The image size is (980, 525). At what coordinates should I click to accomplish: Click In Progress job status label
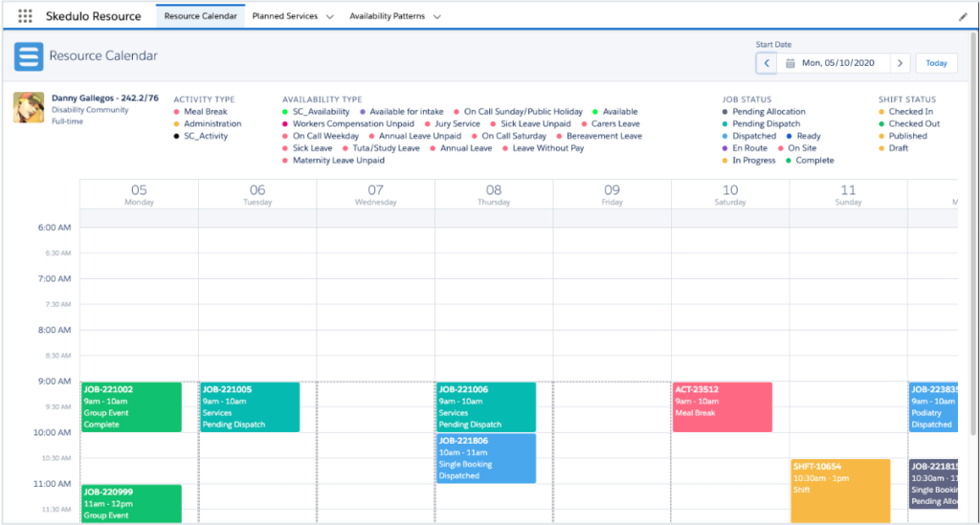tap(754, 161)
